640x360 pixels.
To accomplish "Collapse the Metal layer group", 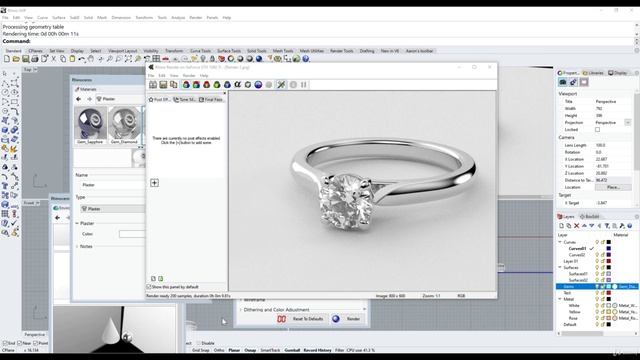I will (560, 299).
